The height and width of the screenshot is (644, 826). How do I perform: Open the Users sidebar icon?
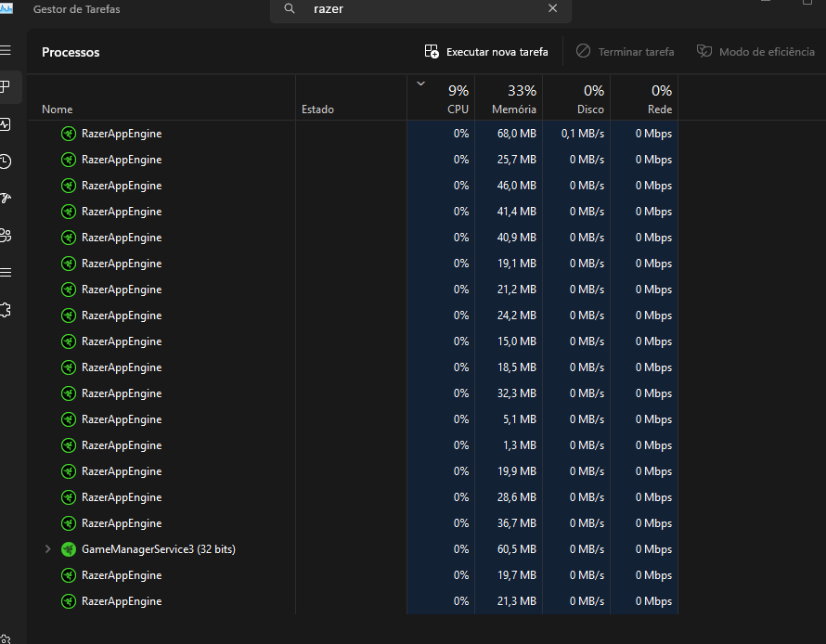(6, 236)
